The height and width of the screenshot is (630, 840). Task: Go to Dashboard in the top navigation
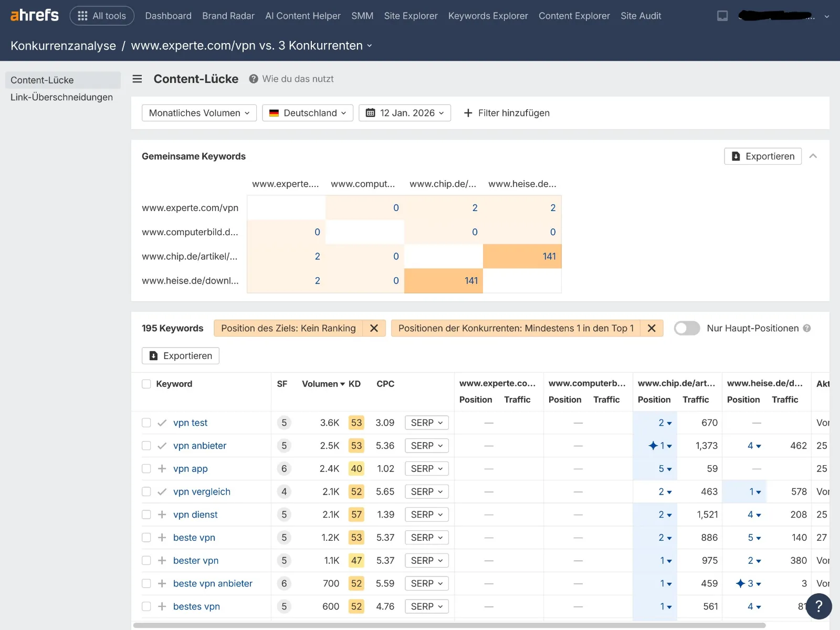[168, 16]
